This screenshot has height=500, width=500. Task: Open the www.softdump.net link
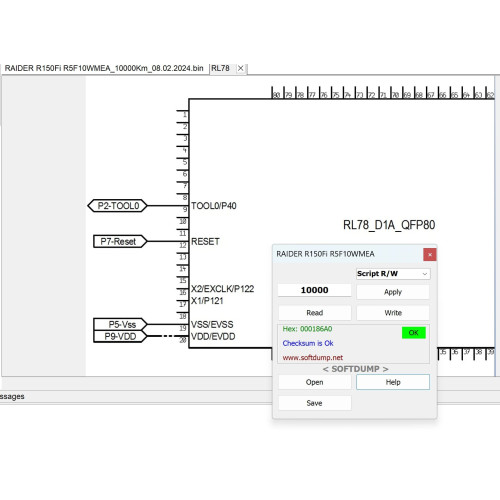pyautogui.click(x=313, y=358)
